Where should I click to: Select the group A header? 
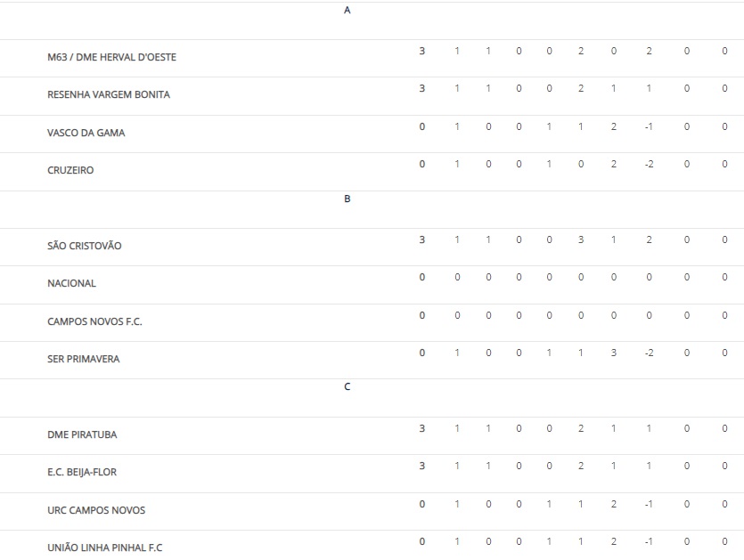pos(347,11)
